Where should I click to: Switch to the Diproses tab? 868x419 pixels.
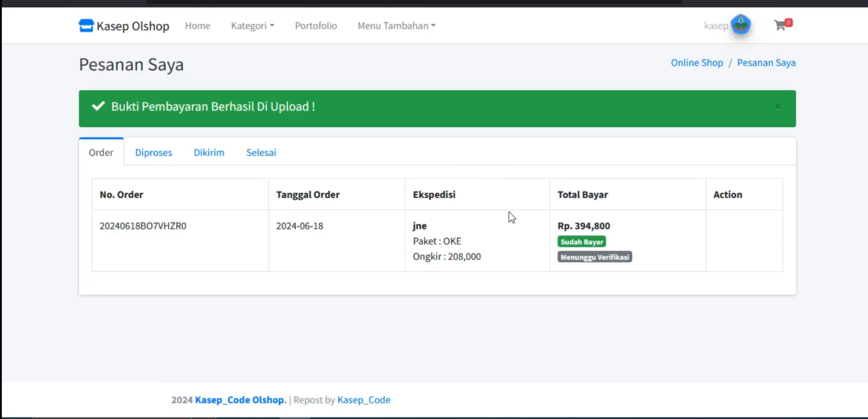153,152
